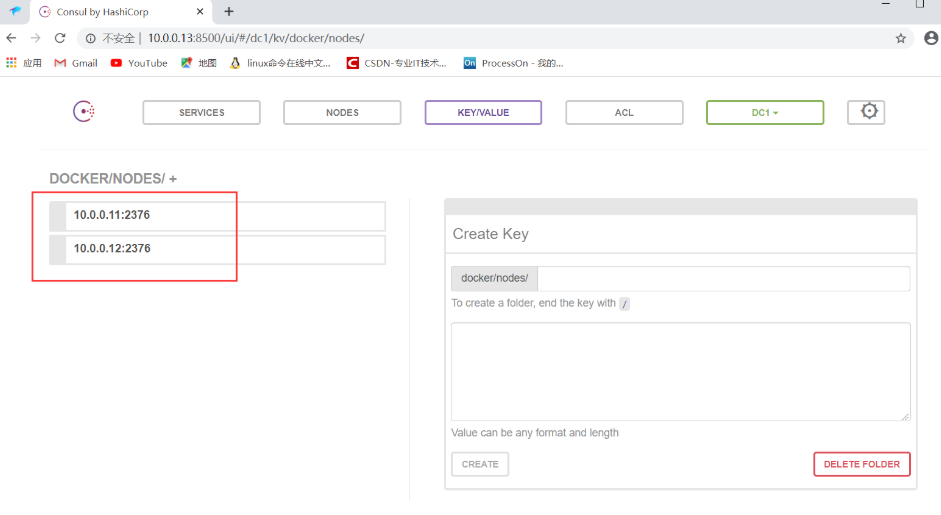Screen dimensions: 941x515
Task: Bookmark this page with the star icon
Action: (x=900, y=38)
